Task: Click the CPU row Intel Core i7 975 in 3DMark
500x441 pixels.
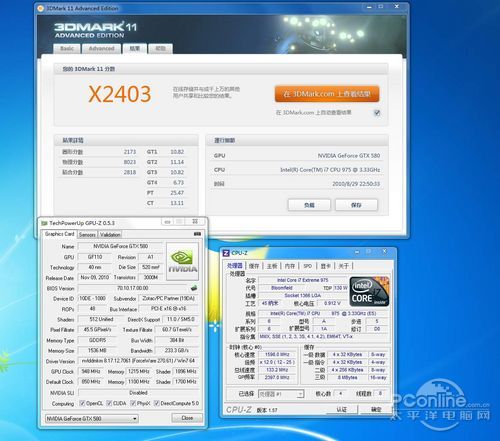Action: (297, 170)
